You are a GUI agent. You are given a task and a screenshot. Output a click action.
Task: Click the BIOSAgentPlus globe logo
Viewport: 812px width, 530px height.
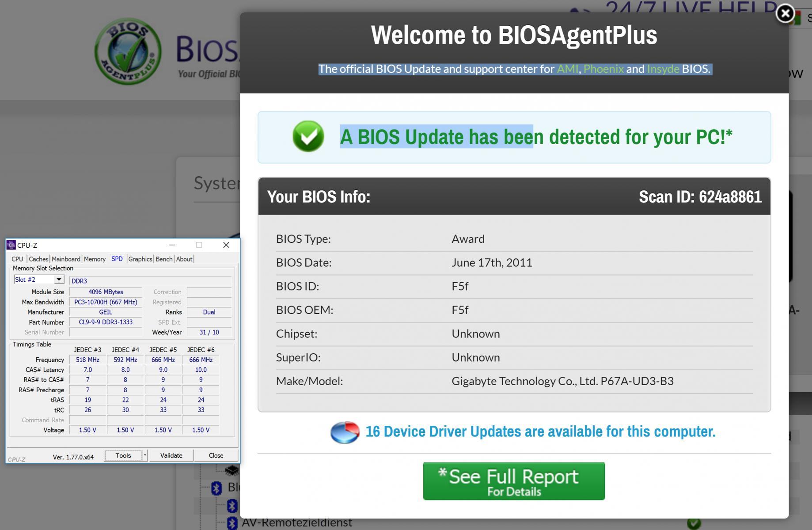128,52
